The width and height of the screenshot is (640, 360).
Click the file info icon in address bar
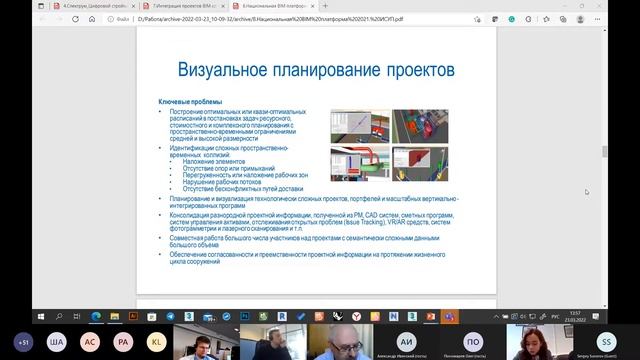(x=111, y=19)
